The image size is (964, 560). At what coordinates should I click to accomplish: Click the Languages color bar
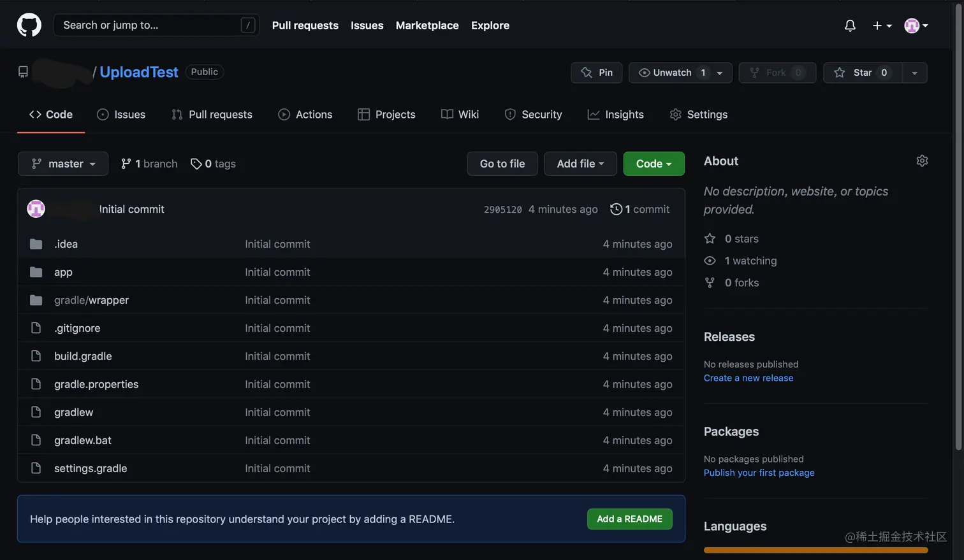(x=815, y=550)
